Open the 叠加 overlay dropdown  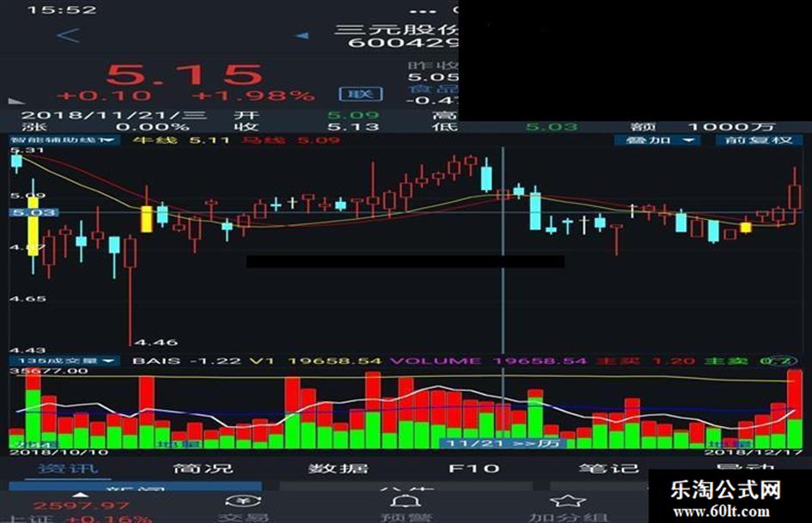(x=656, y=140)
